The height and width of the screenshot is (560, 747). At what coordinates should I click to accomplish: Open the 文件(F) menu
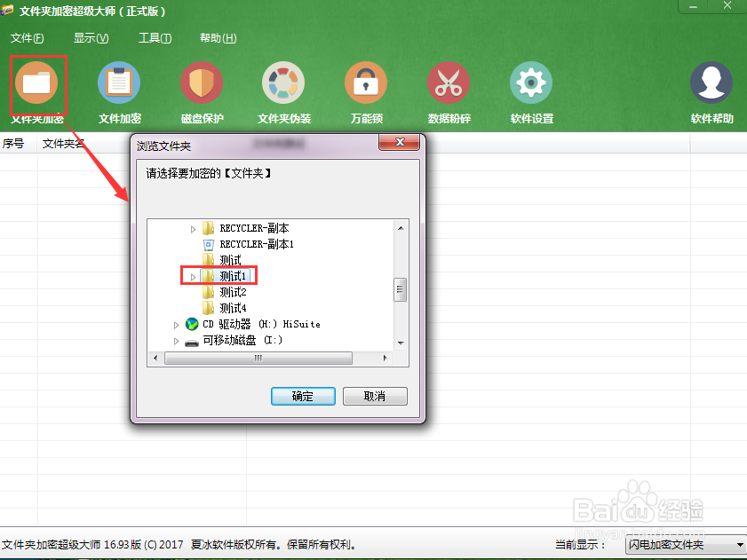click(x=28, y=38)
